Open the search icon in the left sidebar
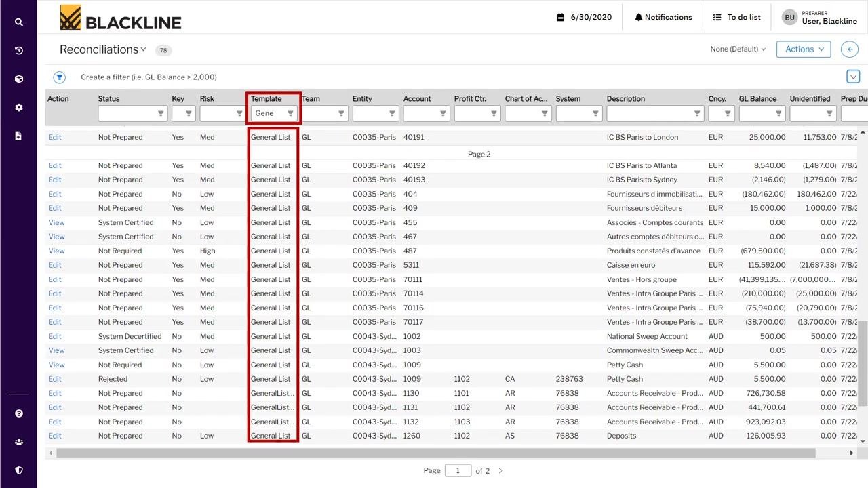This screenshot has width=868, height=488. 18,22
